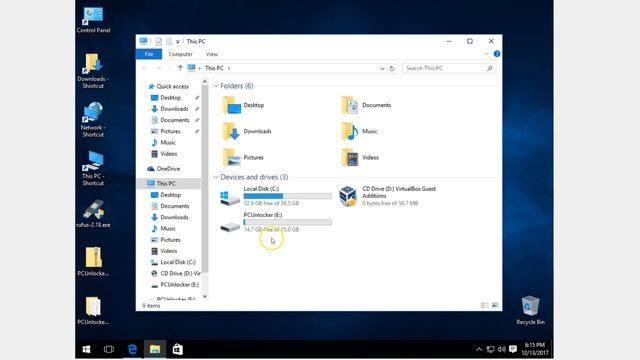Image resolution: width=640 pixels, height=360 pixels.
Task: Launch Microsoft Edge from taskbar
Action: pos(132,349)
